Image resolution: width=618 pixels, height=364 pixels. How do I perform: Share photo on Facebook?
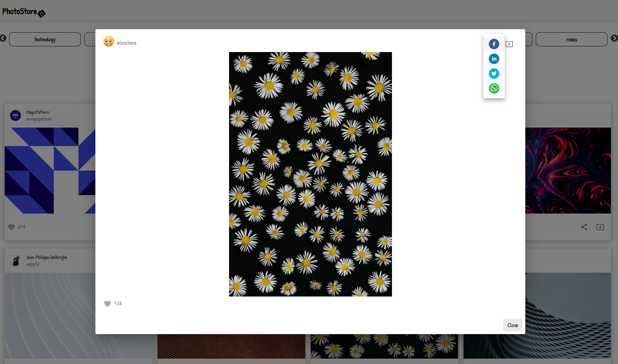(x=494, y=44)
